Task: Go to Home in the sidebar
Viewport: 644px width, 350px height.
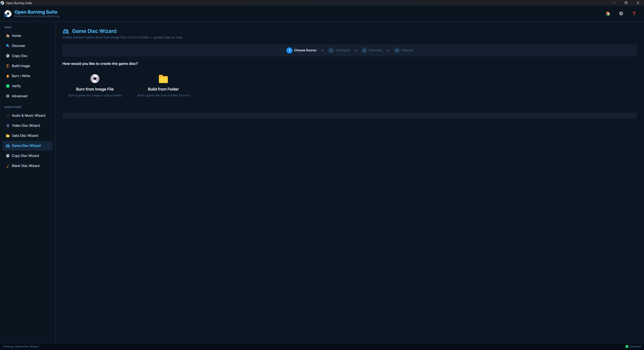Action: (28, 36)
